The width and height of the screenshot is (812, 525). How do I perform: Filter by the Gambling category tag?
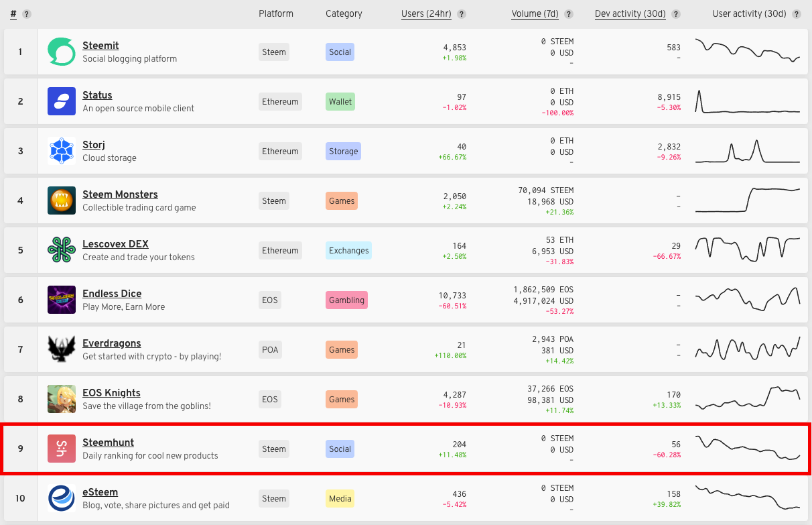pos(346,300)
